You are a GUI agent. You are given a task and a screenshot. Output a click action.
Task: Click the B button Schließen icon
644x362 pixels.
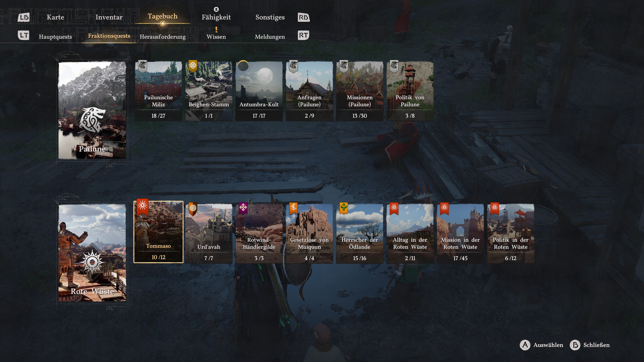pyautogui.click(x=575, y=345)
